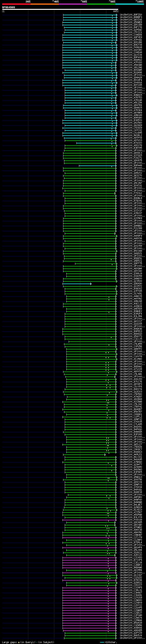146x644 pixels.
Task: Select the UniRef100_C3ZJJ5 label
Action: (x=131, y=339)
